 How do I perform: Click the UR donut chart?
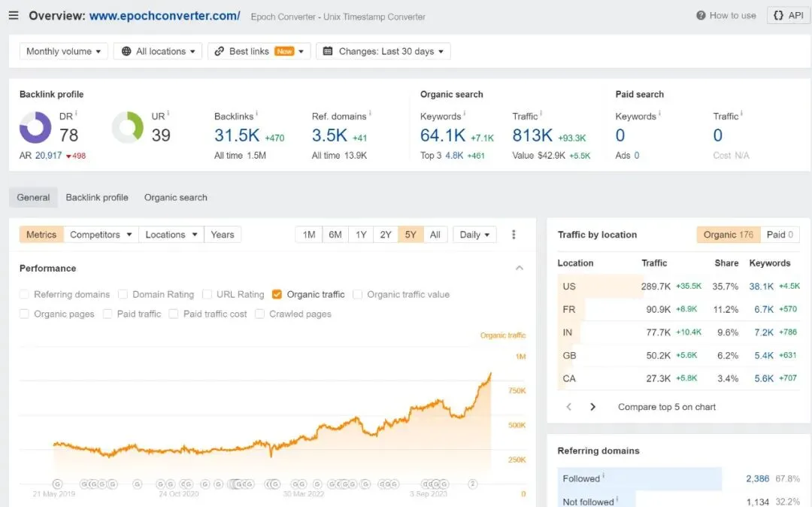pos(127,127)
